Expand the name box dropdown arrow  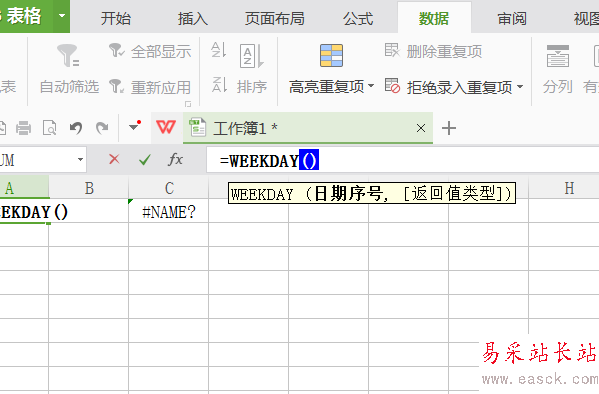pyautogui.click(x=80, y=159)
